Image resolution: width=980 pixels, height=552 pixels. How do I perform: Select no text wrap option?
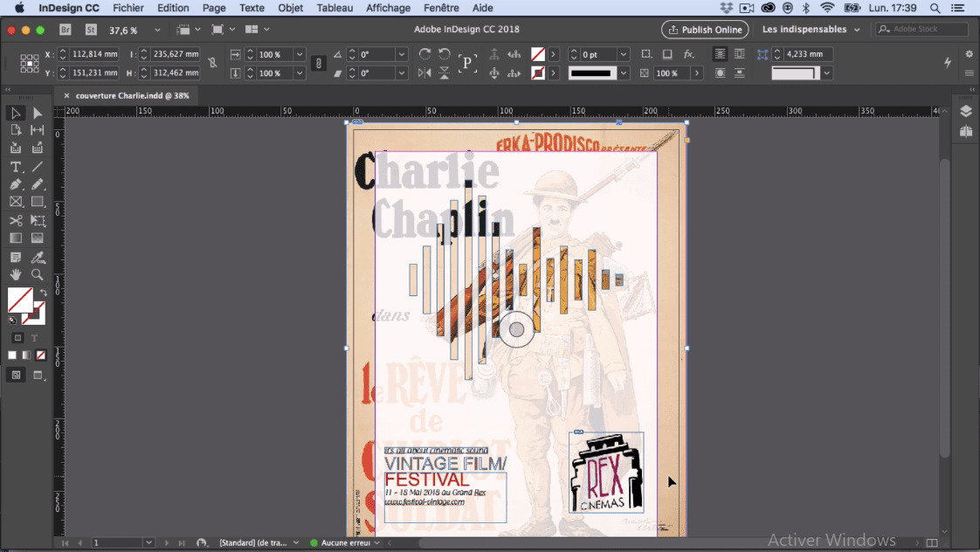pyautogui.click(x=720, y=54)
